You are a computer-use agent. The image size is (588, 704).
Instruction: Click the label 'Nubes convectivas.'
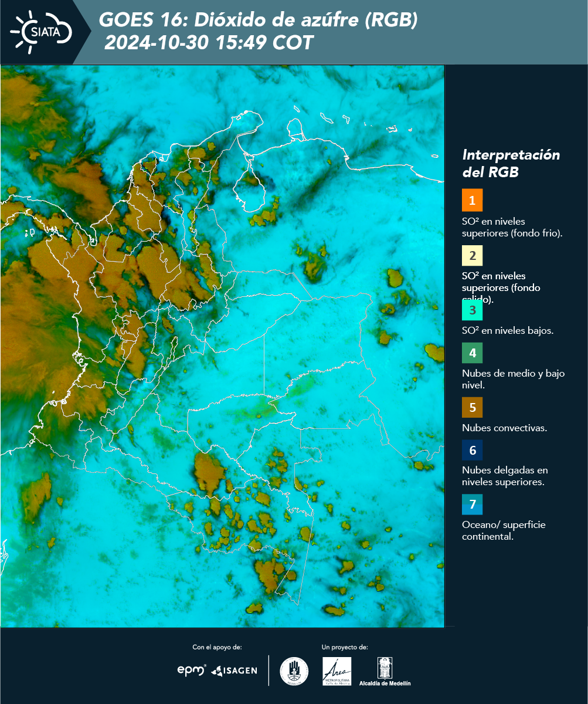coord(505,428)
